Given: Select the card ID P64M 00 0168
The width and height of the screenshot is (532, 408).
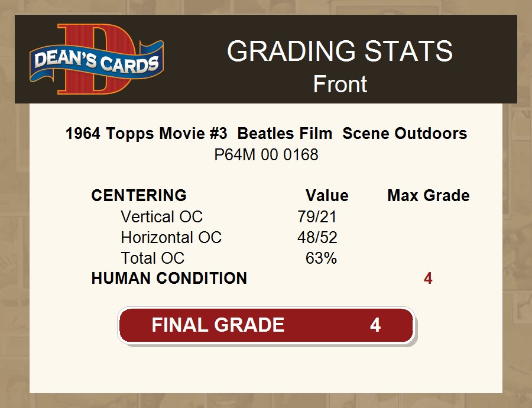Looking at the screenshot, I should point(266,155).
